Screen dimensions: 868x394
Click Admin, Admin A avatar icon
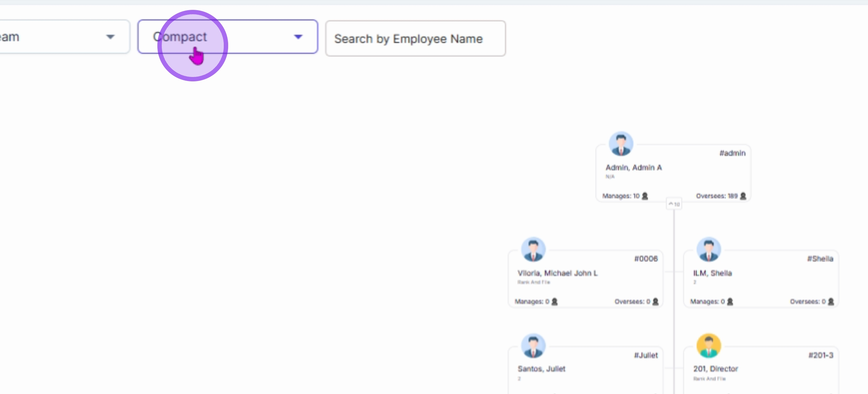click(621, 144)
